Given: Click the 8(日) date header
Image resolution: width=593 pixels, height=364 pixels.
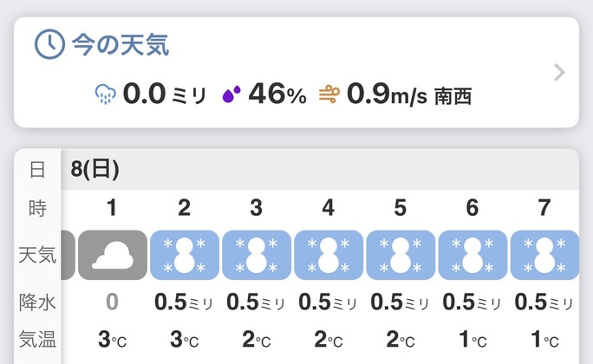Looking at the screenshot, I should tap(95, 170).
